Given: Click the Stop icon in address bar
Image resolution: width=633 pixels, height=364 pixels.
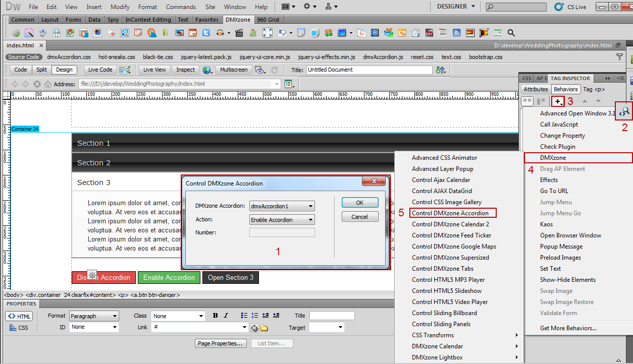Looking at the screenshot, I should coord(37,84).
